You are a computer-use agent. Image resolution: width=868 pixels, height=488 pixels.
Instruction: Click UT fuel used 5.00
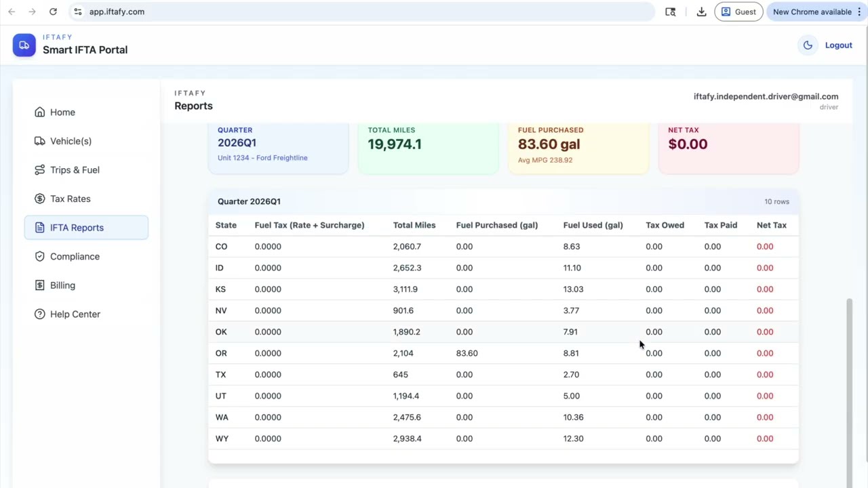571,396
